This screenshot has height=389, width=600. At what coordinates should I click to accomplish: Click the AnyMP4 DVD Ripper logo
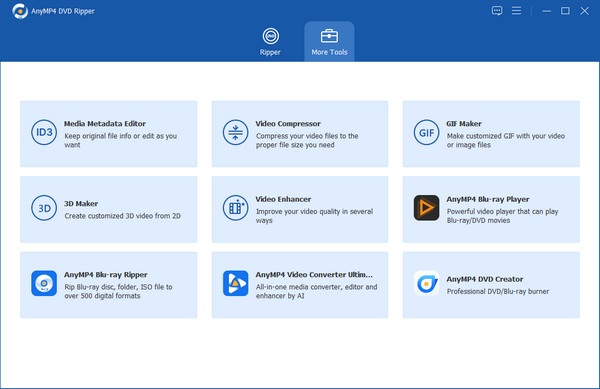(x=20, y=11)
